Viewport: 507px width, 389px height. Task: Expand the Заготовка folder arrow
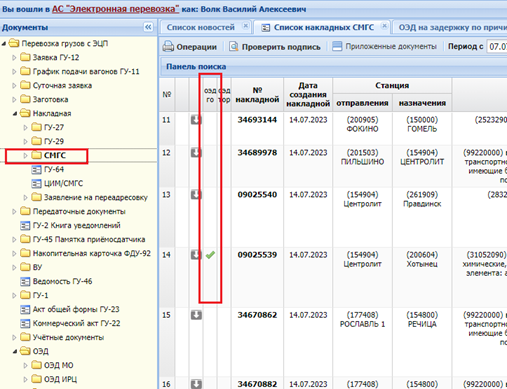click(14, 100)
